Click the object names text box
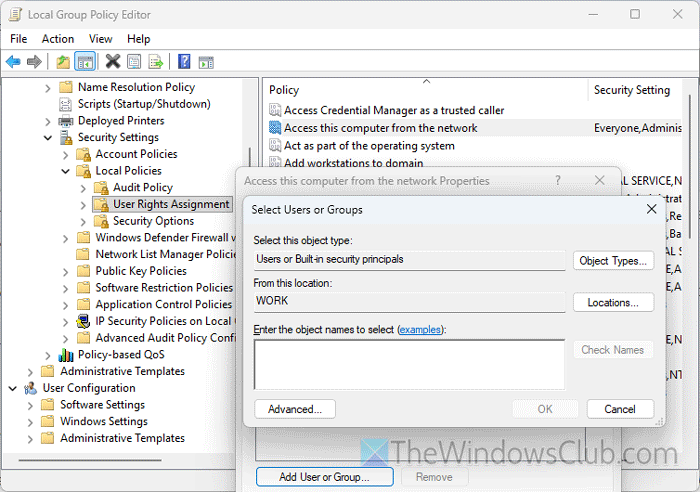The width and height of the screenshot is (700, 492). coord(409,365)
